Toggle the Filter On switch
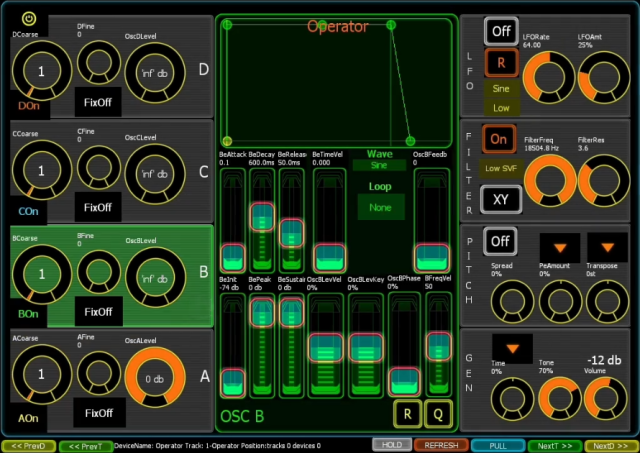The image size is (640, 453). point(499,139)
